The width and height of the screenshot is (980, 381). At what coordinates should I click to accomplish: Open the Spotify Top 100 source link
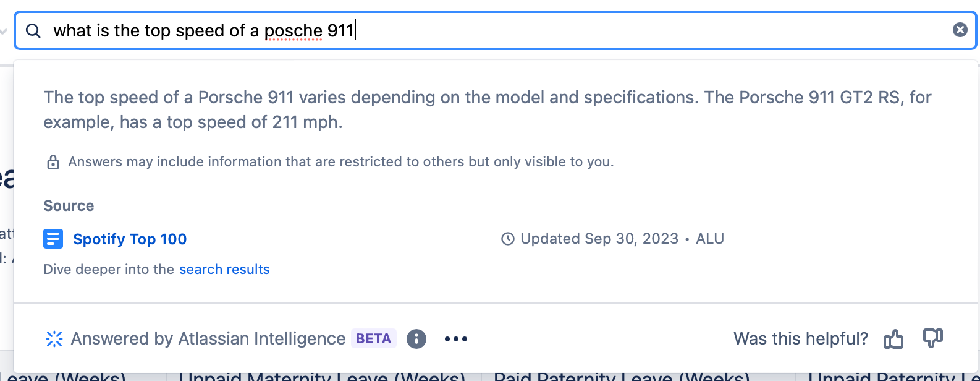pyautogui.click(x=130, y=239)
